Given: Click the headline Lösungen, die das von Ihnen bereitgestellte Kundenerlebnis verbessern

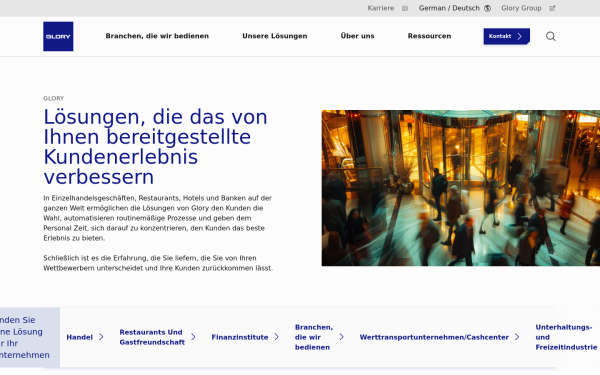Looking at the screenshot, I should coord(155,147).
